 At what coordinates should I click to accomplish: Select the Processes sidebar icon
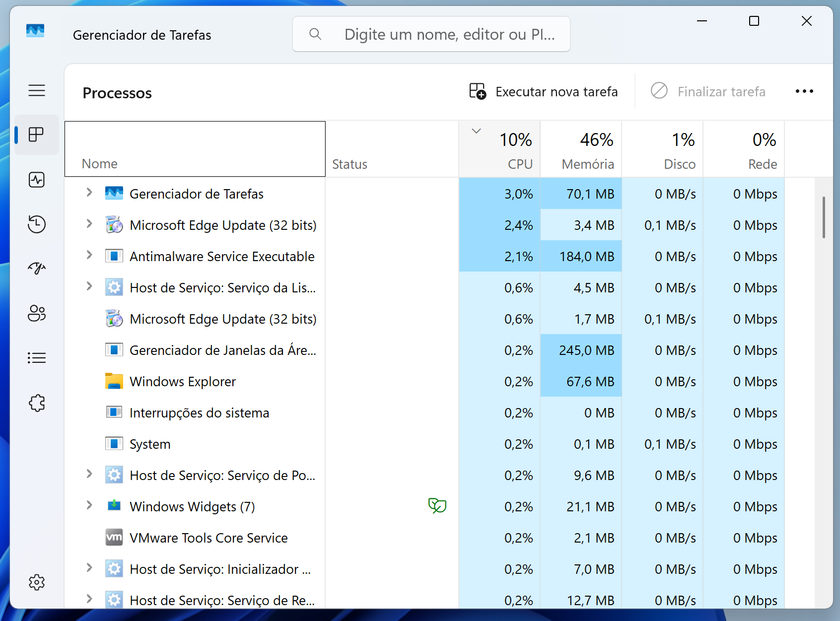coord(37,135)
